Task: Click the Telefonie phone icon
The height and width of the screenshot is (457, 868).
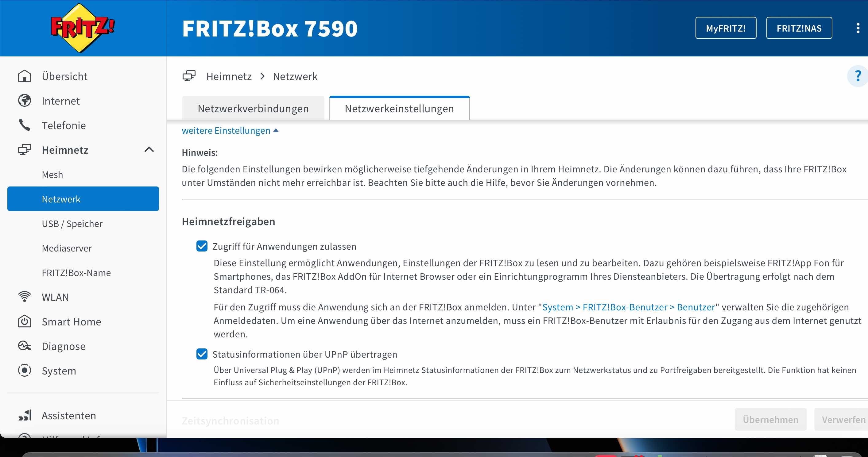Action: click(x=24, y=125)
